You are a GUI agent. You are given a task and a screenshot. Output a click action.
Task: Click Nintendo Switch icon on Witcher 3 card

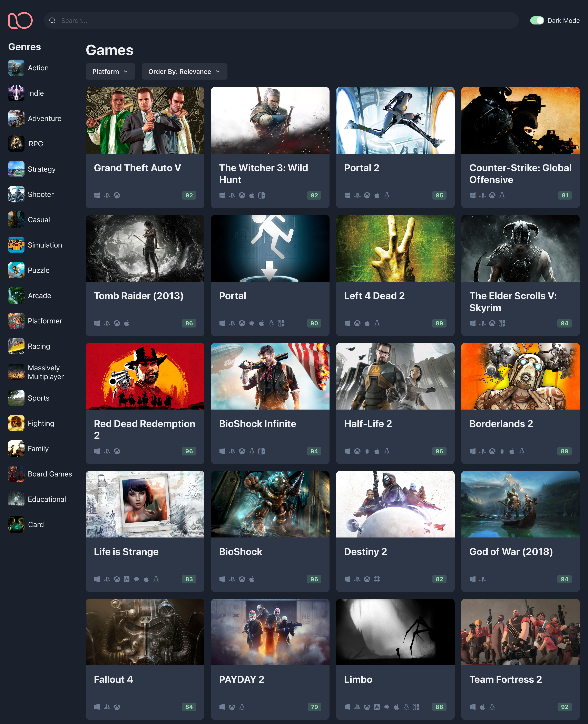coord(262,195)
